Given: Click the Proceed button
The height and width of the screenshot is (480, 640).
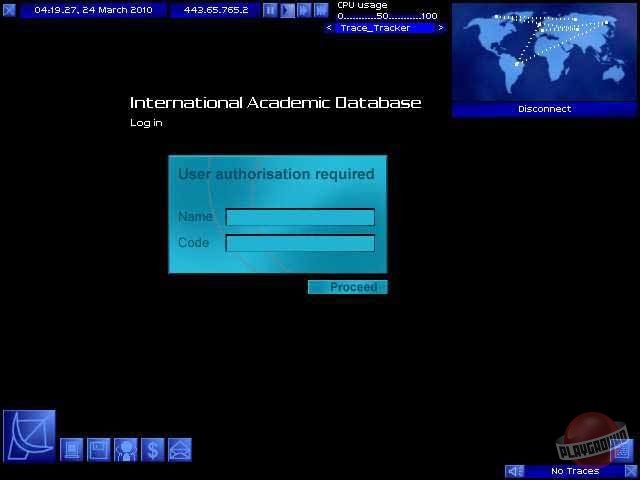Looking at the screenshot, I should coord(347,287).
